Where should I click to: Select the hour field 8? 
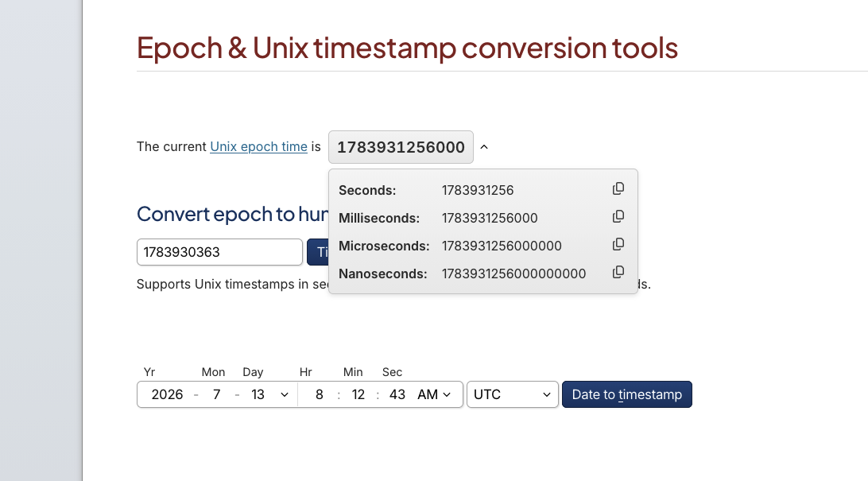click(x=320, y=394)
